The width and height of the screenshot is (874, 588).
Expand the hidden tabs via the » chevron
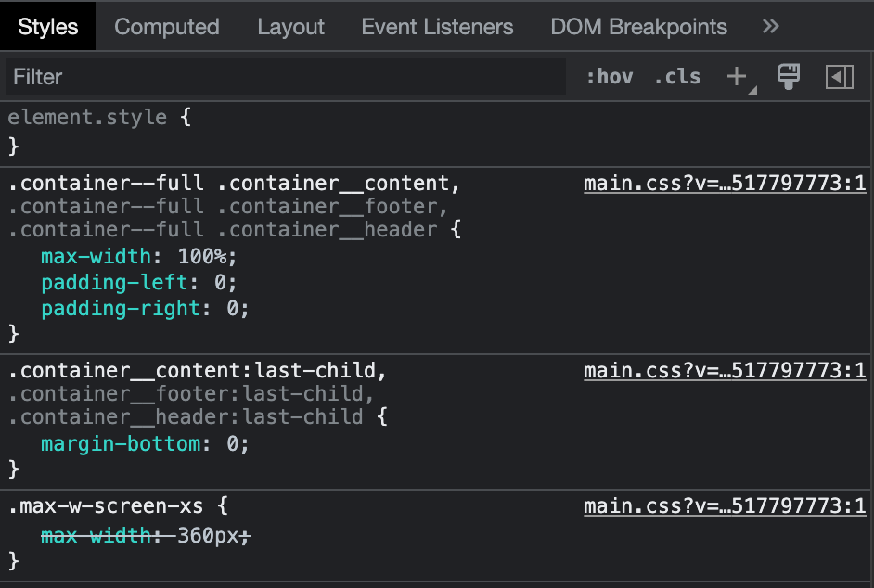[770, 27]
